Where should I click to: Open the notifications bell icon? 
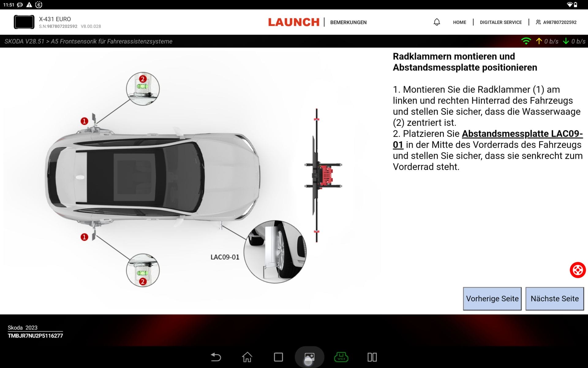pos(437,21)
